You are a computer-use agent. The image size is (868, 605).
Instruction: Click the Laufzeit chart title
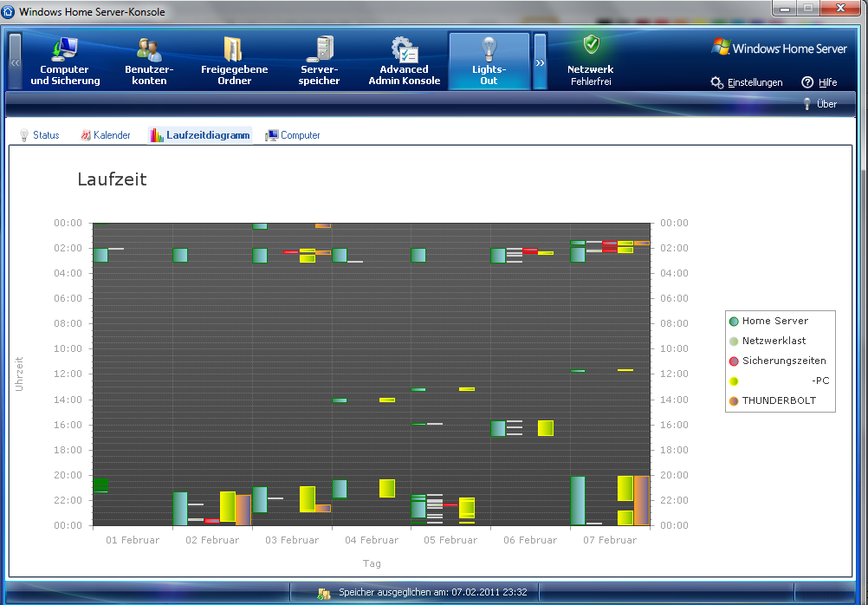(x=112, y=179)
